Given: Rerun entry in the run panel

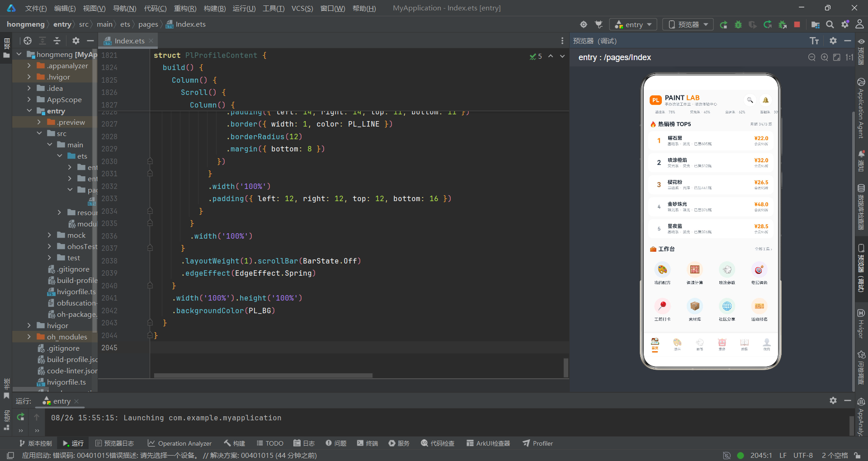Looking at the screenshot, I should 21,417.
